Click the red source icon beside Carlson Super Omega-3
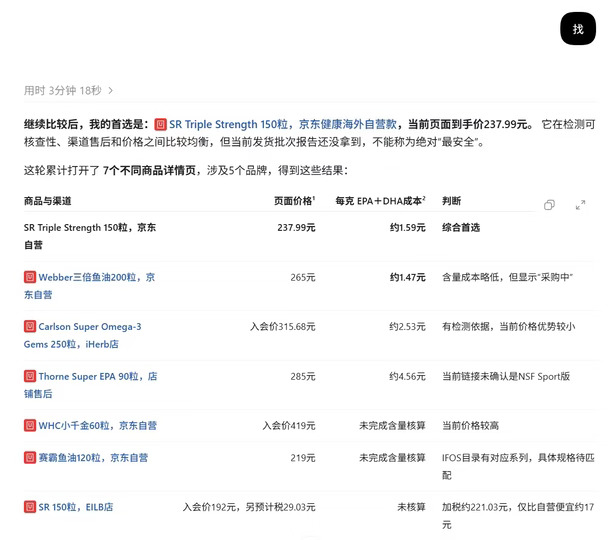The height and width of the screenshot is (540, 608). [30, 326]
